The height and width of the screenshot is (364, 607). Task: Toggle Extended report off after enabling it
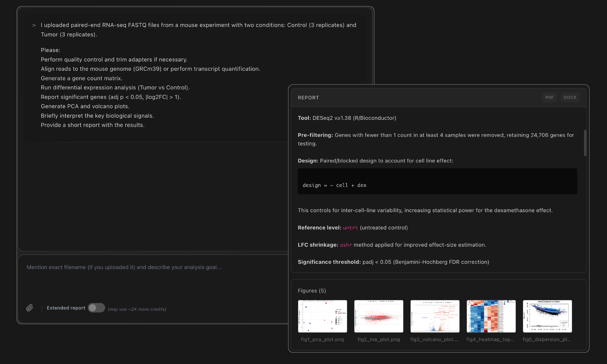coord(96,308)
